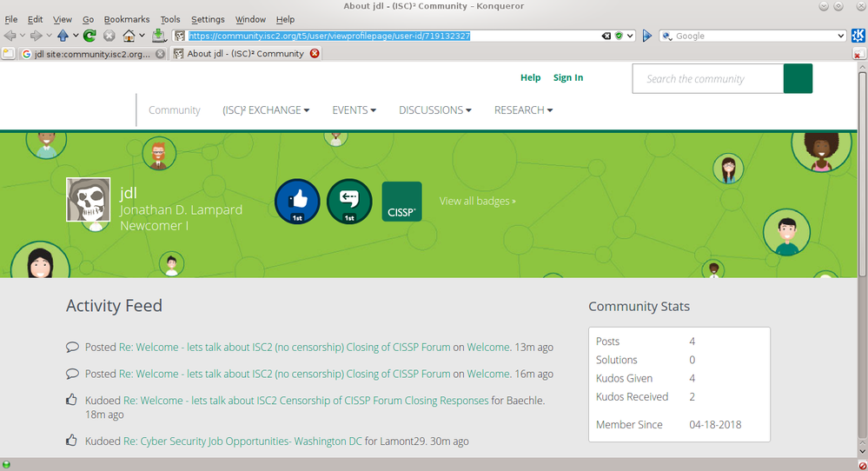Click the green 1st reply badge
This screenshot has width=868, height=471.
coord(349,202)
